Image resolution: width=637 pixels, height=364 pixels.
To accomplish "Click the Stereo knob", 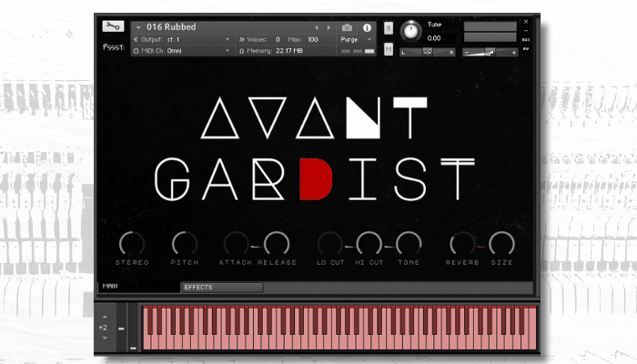I will tap(132, 243).
